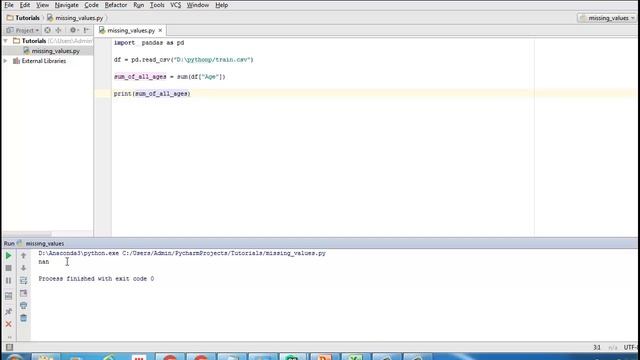This screenshot has height=360, width=640.
Task: Open the VCS menu
Action: pos(176,5)
